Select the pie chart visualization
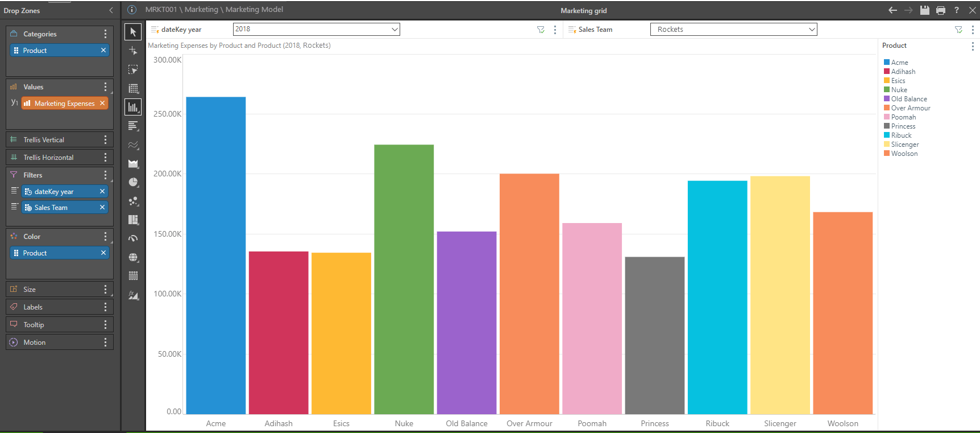The height and width of the screenshot is (433, 980). click(x=133, y=182)
